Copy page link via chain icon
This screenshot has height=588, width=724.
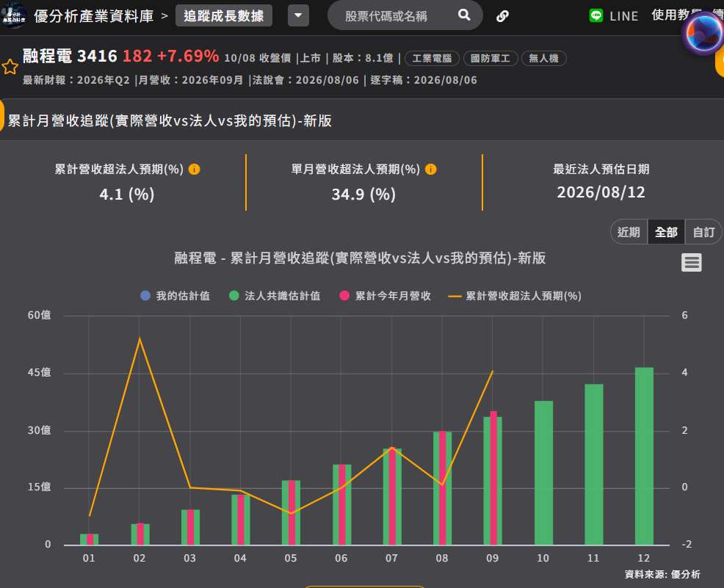click(x=502, y=16)
